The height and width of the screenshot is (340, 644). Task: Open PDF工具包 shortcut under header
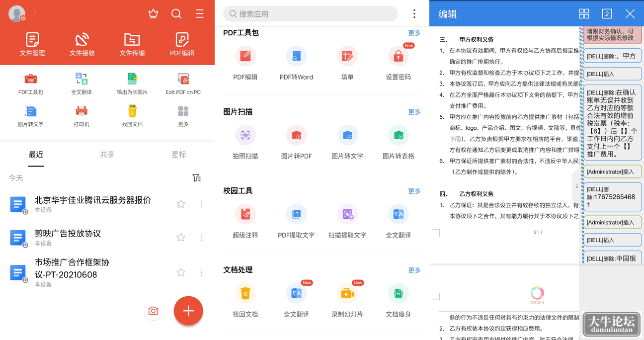tap(31, 84)
